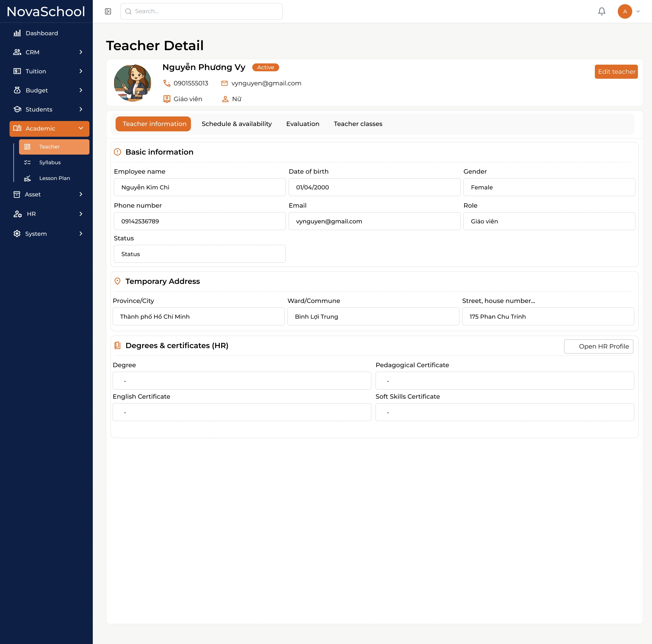Click the phone icon next to 0901555013
This screenshot has width=652, height=644.
point(167,83)
